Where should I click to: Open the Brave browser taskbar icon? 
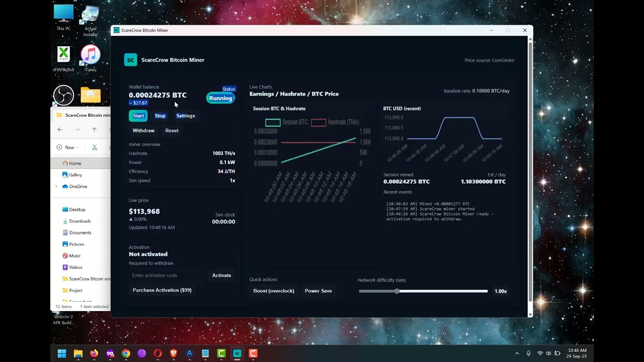[174, 353]
